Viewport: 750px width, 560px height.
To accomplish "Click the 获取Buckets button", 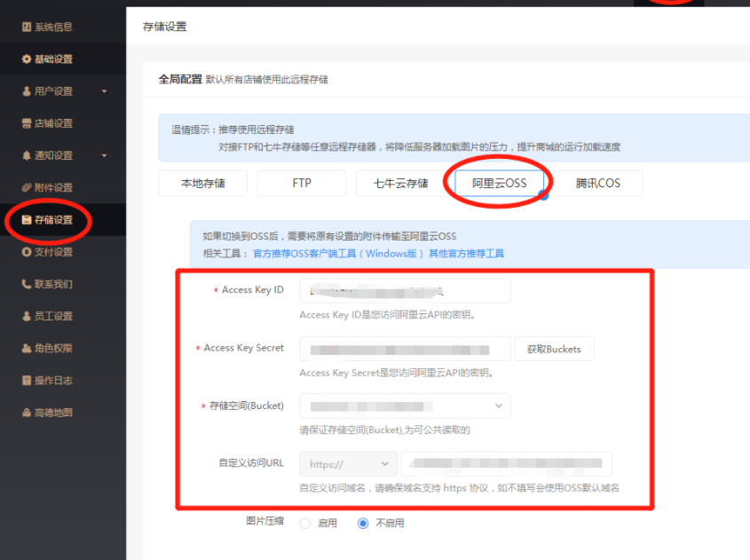I will tap(554, 349).
